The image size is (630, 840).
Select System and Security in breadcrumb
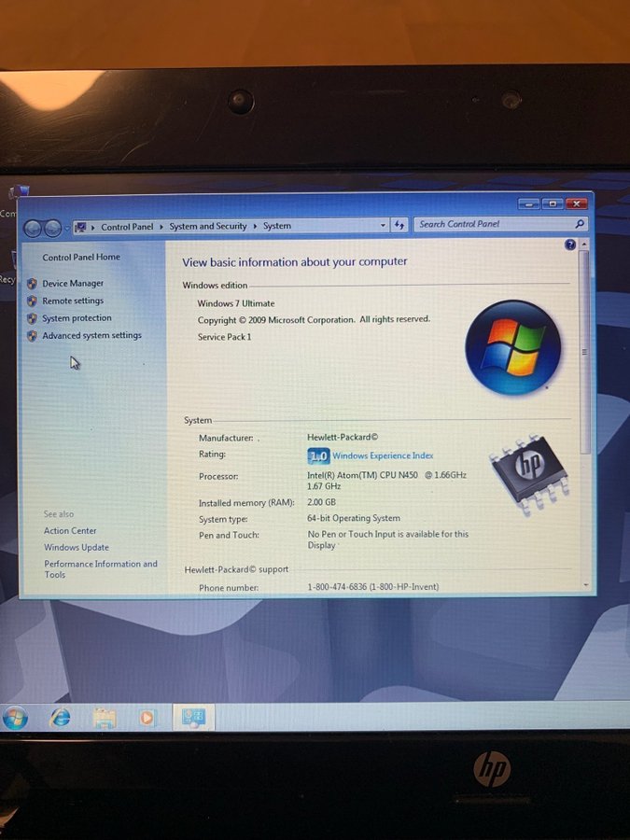pyautogui.click(x=208, y=226)
